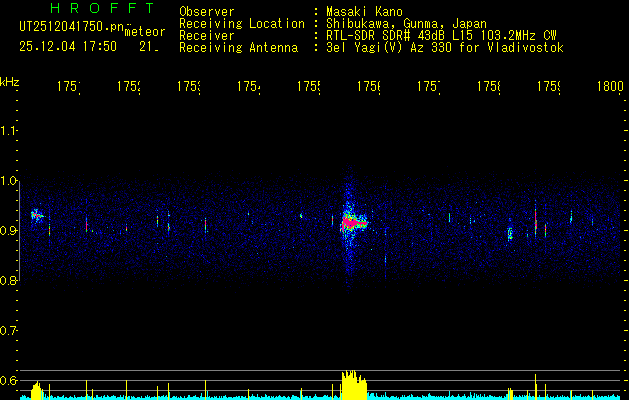
Task: Click the large red meteor echo before 1756
Action: (x=354, y=223)
